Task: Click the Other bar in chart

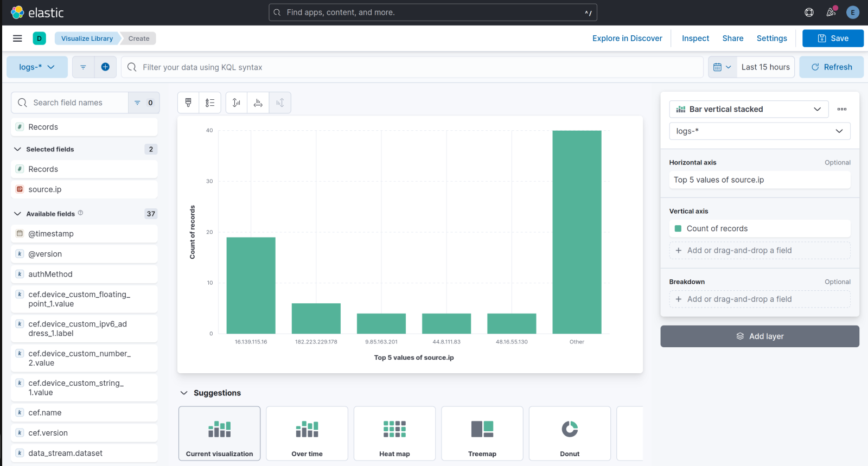Action: click(x=577, y=232)
